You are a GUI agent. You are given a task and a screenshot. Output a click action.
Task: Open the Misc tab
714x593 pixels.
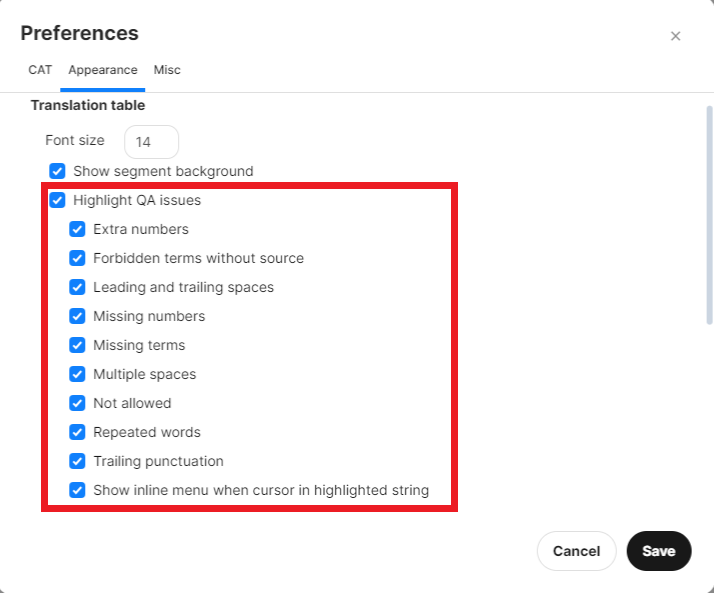[167, 70]
